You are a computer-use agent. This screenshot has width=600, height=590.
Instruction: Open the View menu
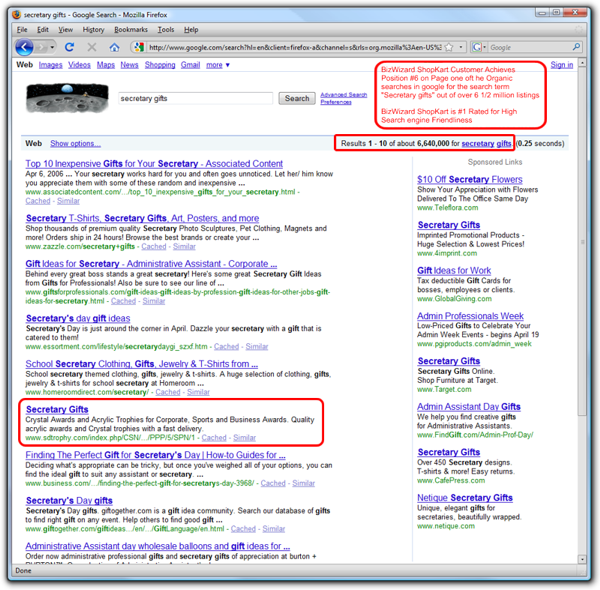65,29
